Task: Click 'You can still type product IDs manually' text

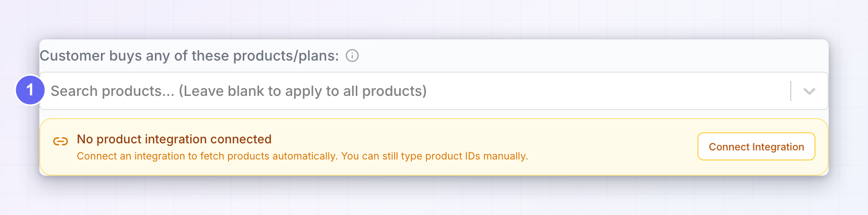Action: (x=435, y=156)
